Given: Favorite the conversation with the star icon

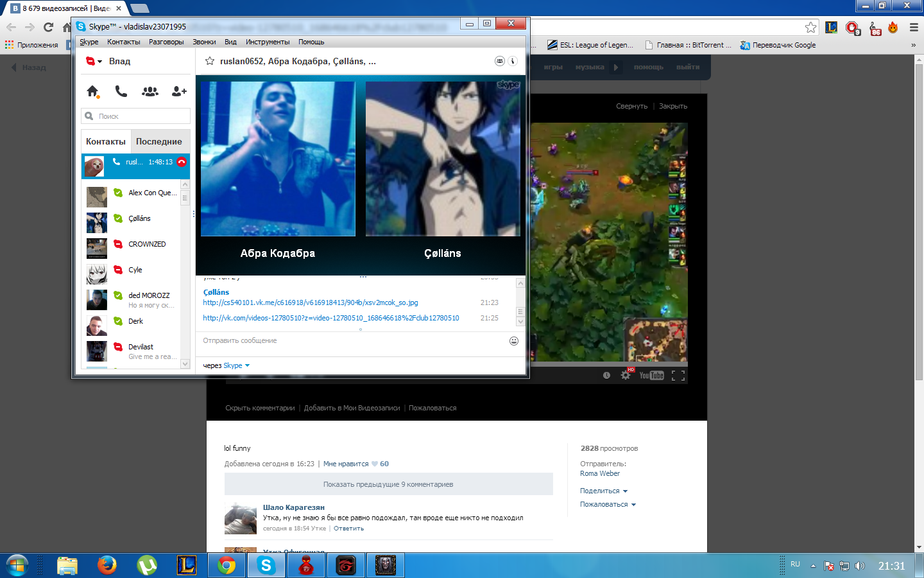Looking at the screenshot, I should pyautogui.click(x=209, y=61).
